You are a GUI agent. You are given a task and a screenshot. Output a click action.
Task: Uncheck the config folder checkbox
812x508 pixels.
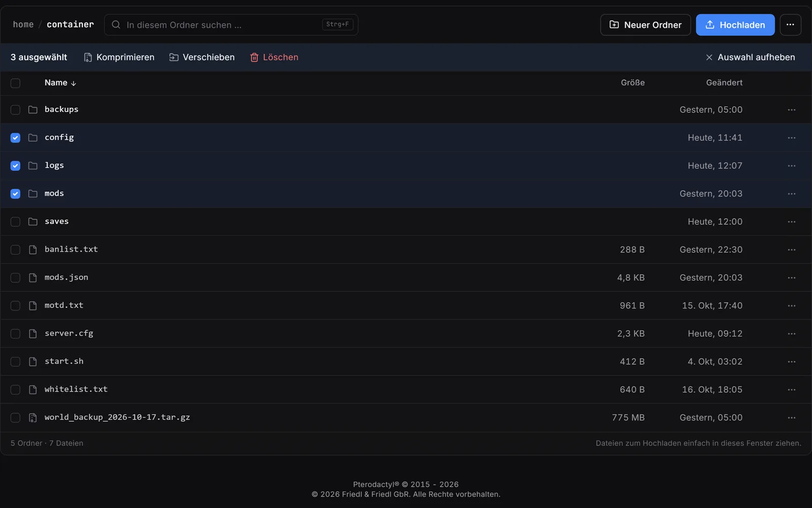pyautogui.click(x=15, y=138)
